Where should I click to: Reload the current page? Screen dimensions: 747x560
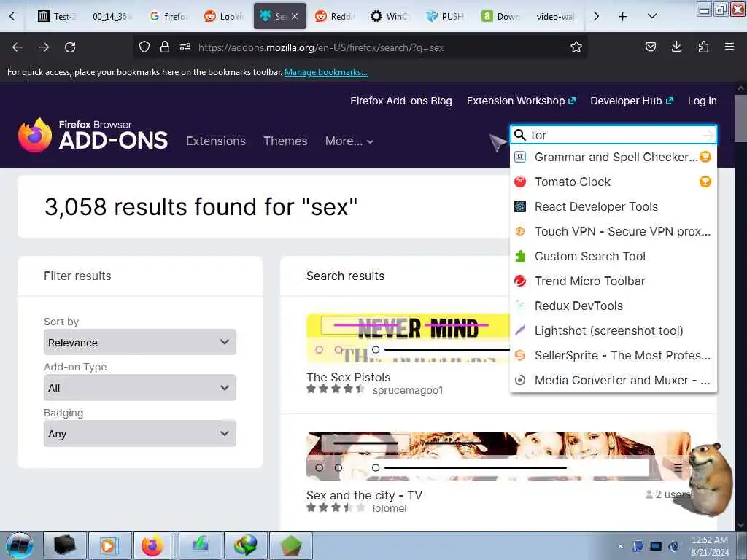[70, 47]
